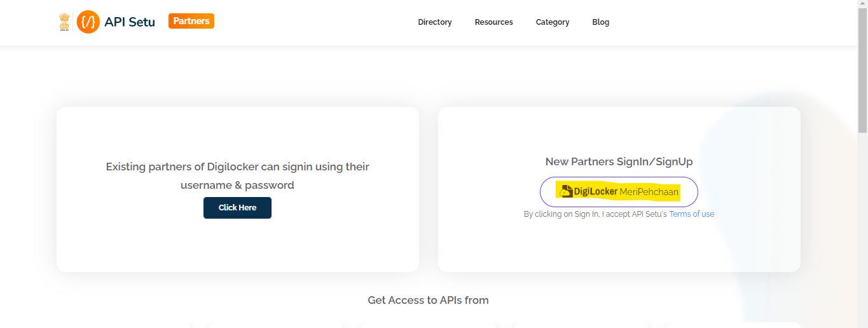The height and width of the screenshot is (328, 868).
Task: Click the vertical scrollbar thumb
Action: coord(862,70)
